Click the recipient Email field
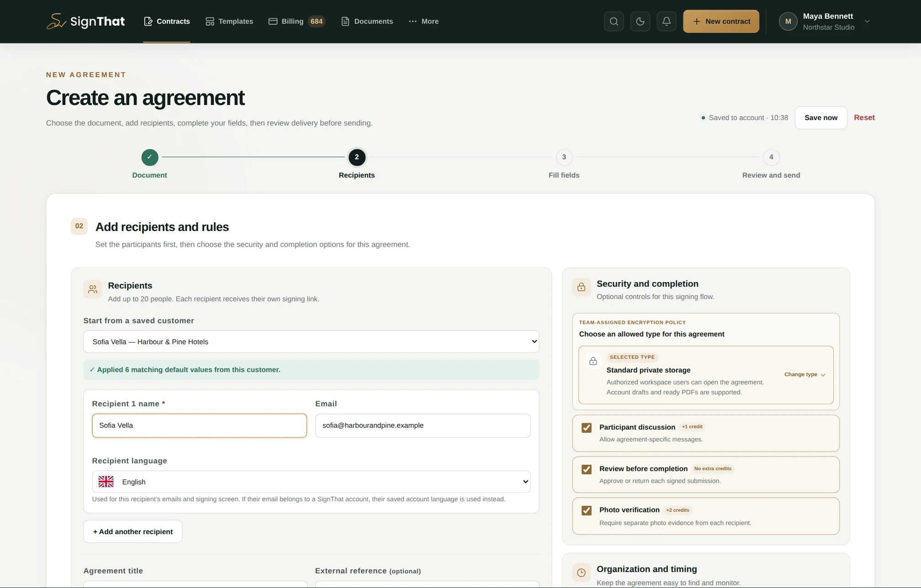The height and width of the screenshot is (588, 921). [423, 425]
